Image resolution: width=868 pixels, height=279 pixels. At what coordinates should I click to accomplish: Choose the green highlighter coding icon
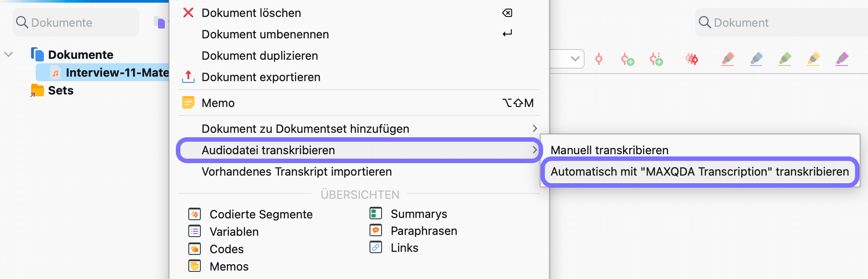click(x=785, y=59)
